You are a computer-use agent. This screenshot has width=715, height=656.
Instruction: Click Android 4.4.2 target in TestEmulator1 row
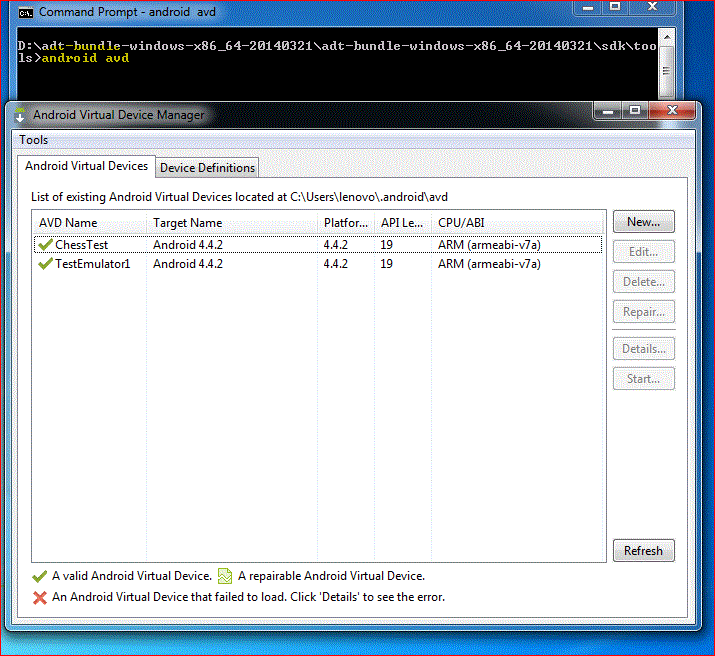pos(188,264)
